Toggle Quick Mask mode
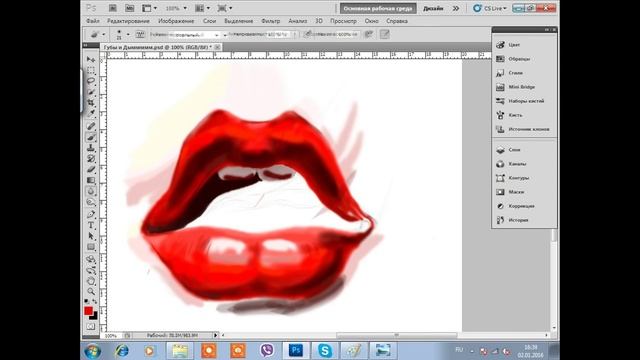Viewport: 640px width, 360px height. tap(91, 327)
